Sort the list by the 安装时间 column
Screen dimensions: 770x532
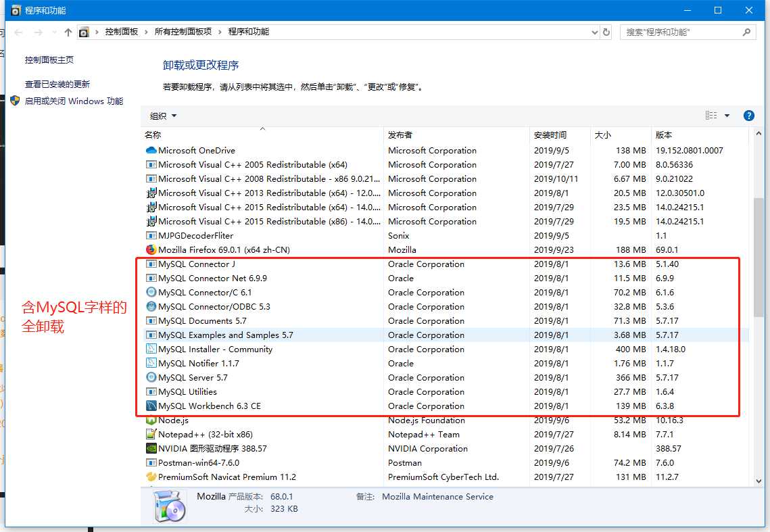tap(560, 135)
